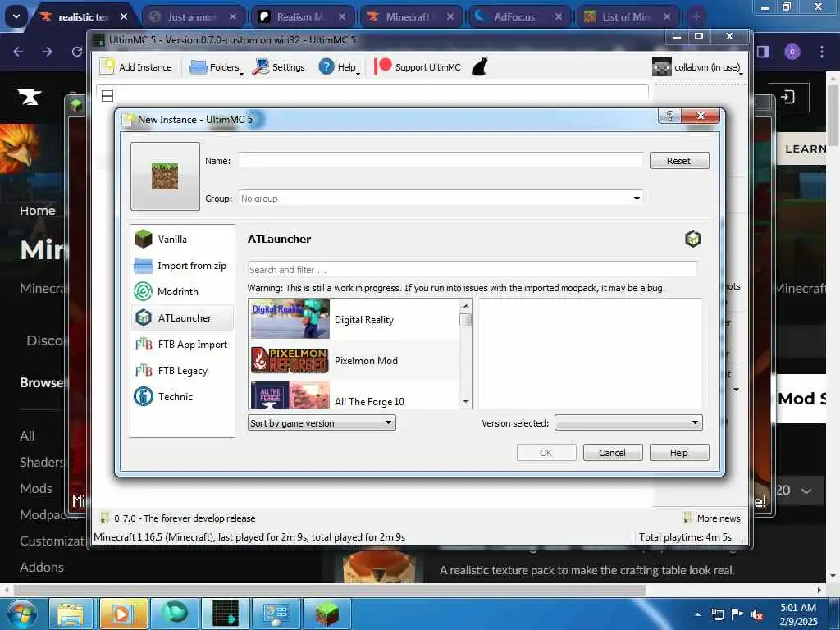
Task: Click the browser reload icon
Action: click(77, 52)
